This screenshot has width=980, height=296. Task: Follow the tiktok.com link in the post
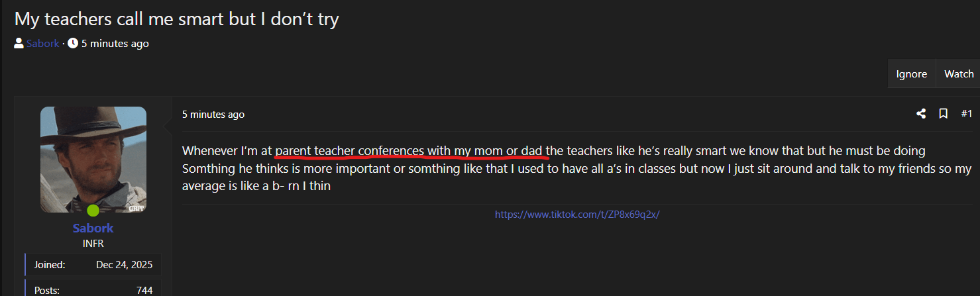coord(577,215)
